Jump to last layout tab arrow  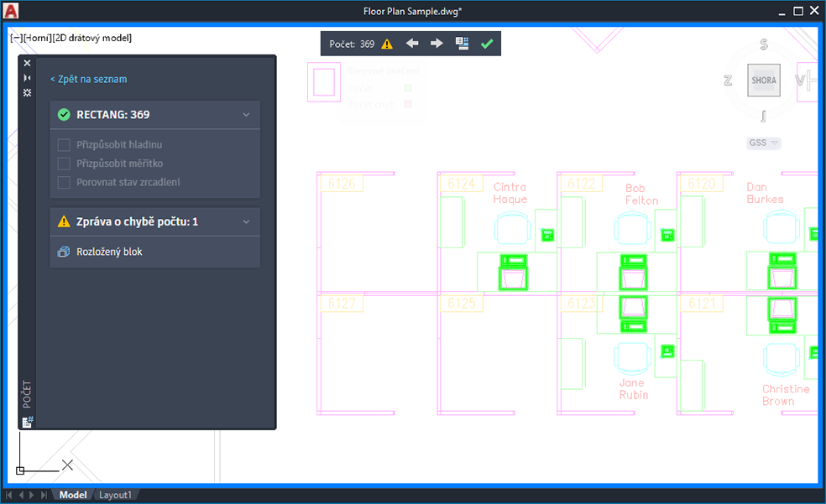(44, 495)
